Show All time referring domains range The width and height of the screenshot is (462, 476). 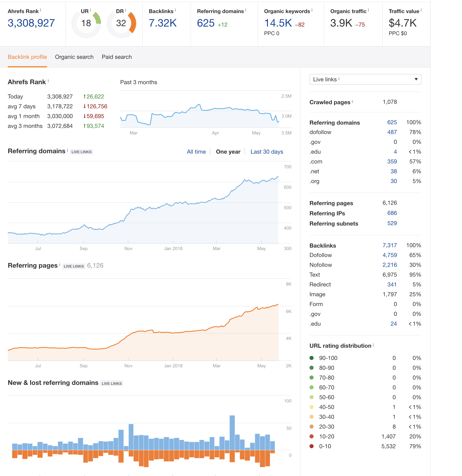196,152
